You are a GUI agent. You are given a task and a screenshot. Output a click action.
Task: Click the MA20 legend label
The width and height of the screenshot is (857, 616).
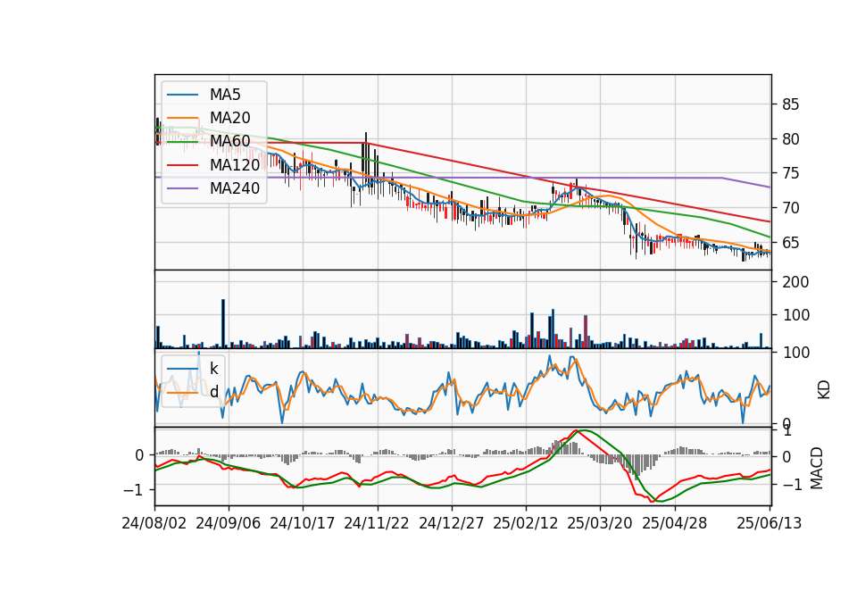(229, 118)
